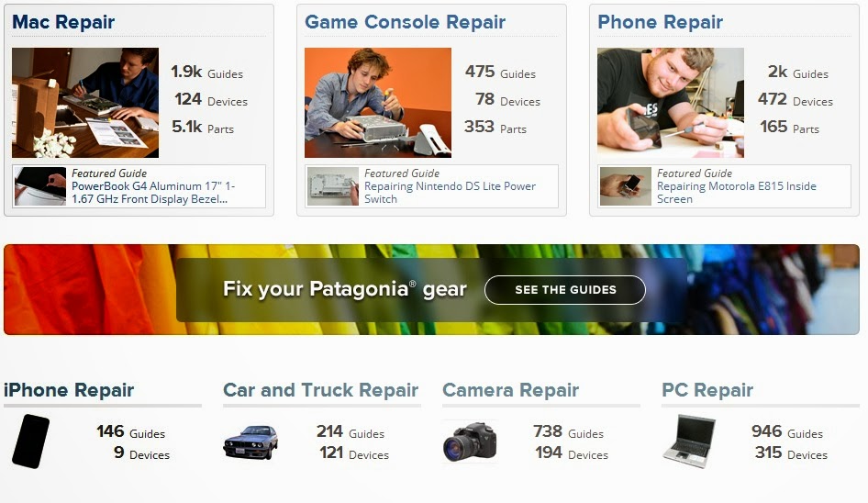This screenshot has height=503, width=868.
Task: Open the Mac Repair heading link
Action: pyautogui.click(x=63, y=22)
